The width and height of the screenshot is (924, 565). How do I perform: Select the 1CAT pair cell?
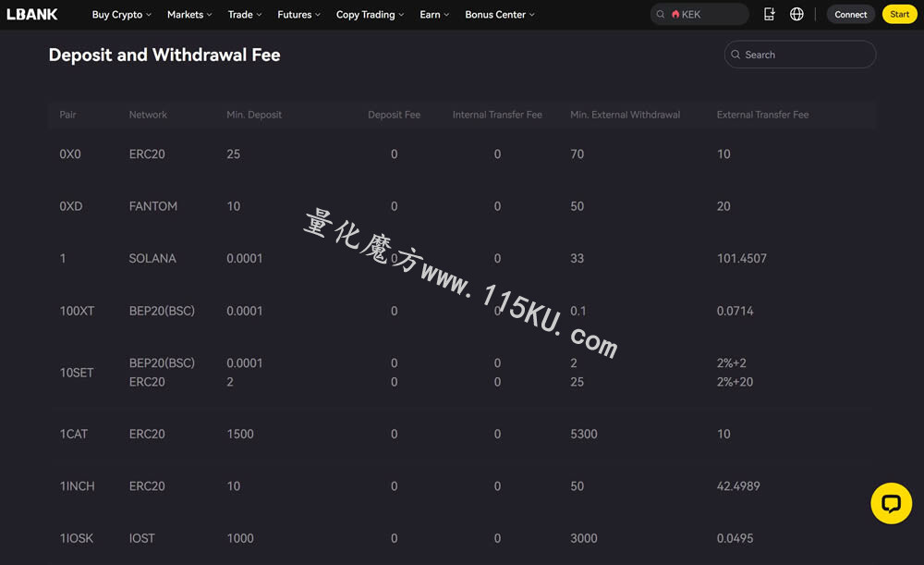[74, 434]
